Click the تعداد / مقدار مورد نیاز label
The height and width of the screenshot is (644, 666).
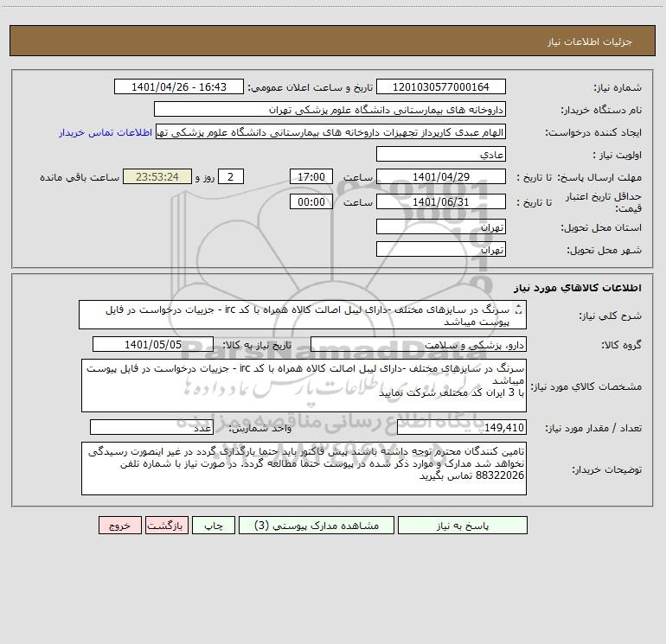click(x=593, y=428)
